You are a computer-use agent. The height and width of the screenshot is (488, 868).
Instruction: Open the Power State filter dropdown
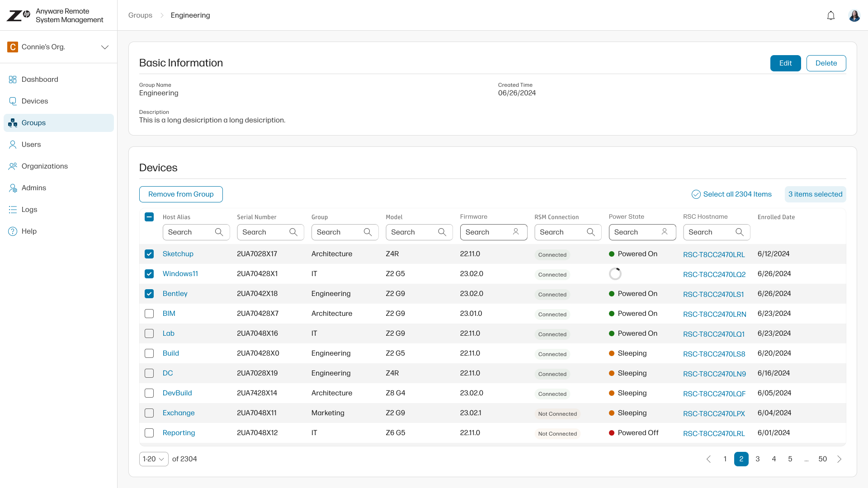click(x=642, y=232)
